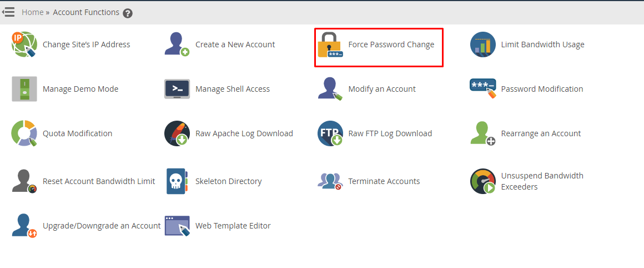Select the Password Modification link

(x=542, y=89)
